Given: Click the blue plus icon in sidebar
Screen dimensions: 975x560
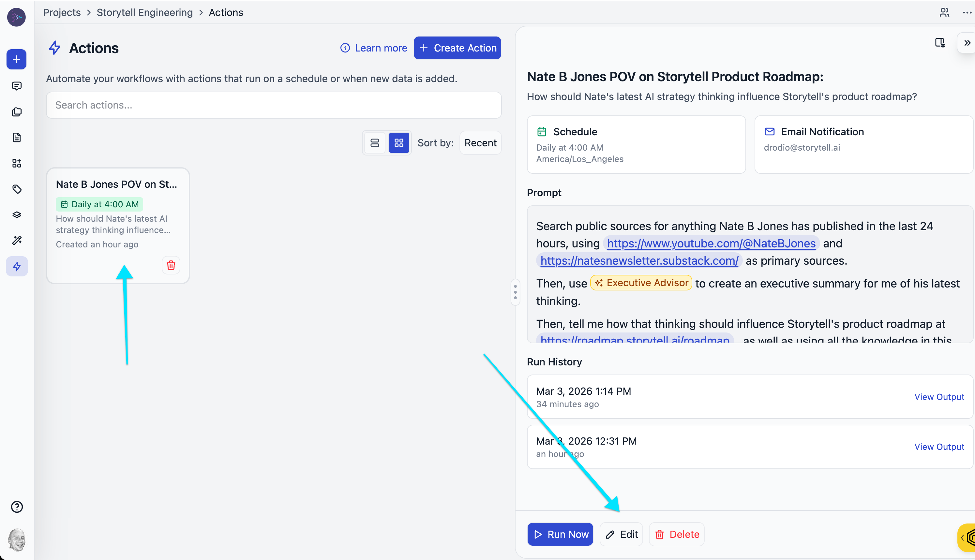Looking at the screenshot, I should tap(17, 59).
